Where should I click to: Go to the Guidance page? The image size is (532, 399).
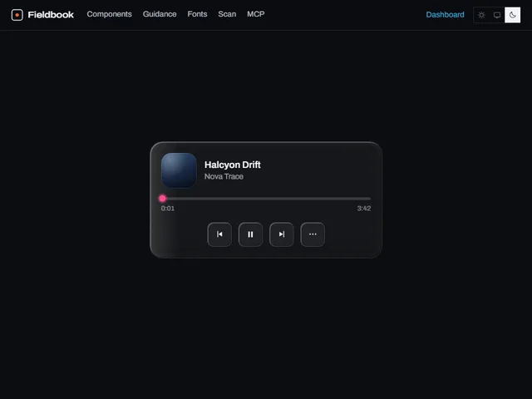[x=160, y=14]
